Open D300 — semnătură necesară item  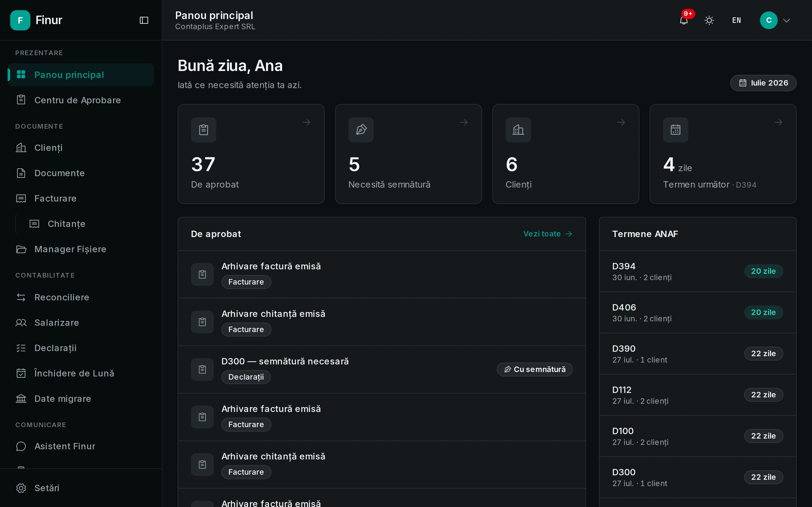382,369
